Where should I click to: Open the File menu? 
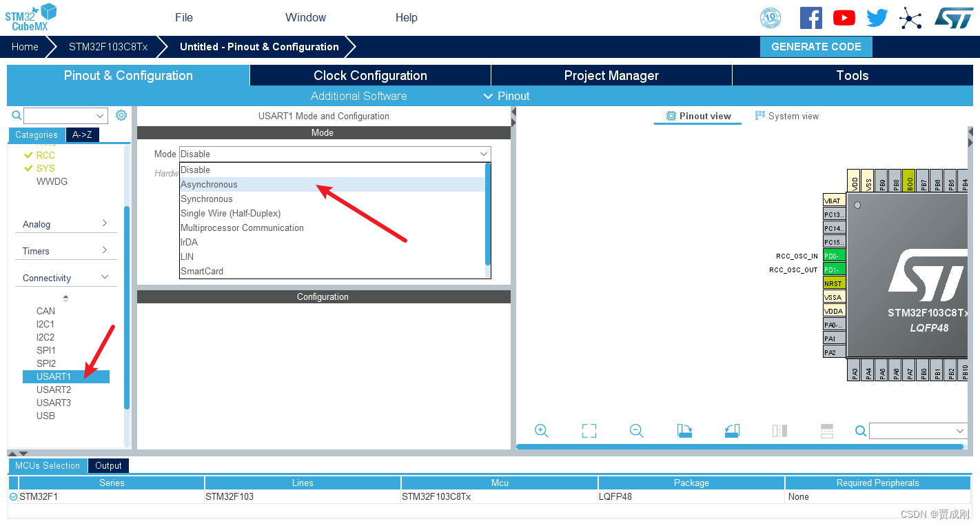pos(184,17)
